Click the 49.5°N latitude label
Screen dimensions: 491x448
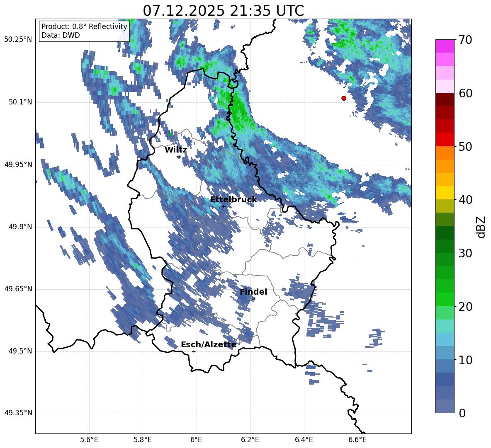[x=20, y=351]
